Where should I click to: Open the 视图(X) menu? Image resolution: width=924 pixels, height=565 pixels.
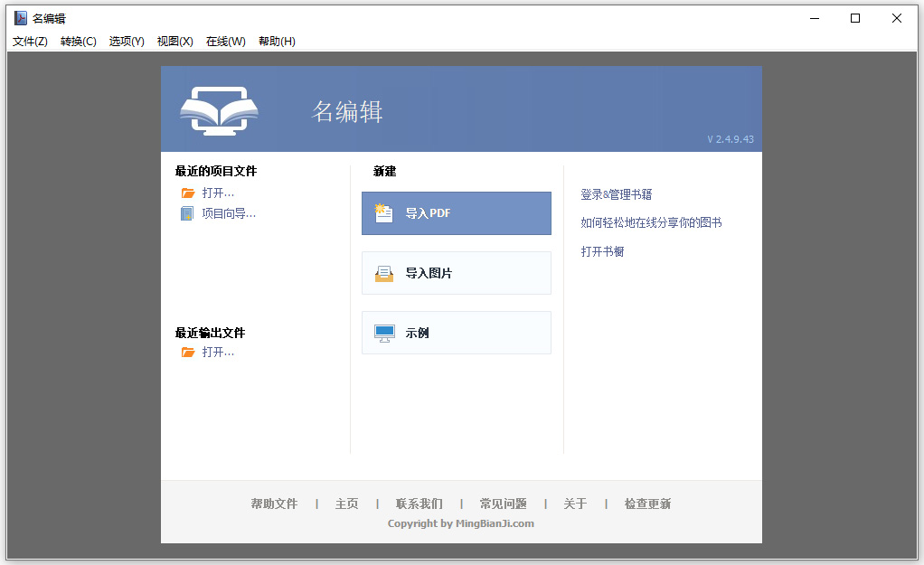[x=174, y=41]
